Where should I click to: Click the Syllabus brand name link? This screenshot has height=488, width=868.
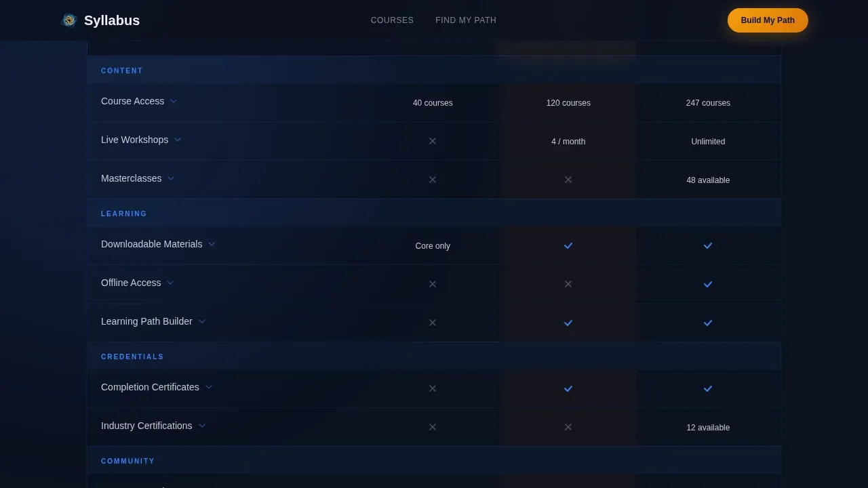(x=112, y=20)
